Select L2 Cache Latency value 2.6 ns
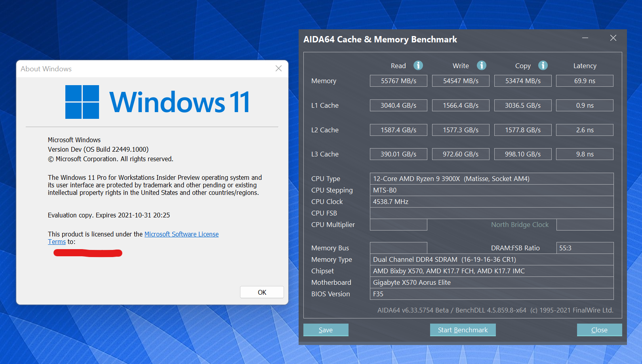 coord(585,130)
